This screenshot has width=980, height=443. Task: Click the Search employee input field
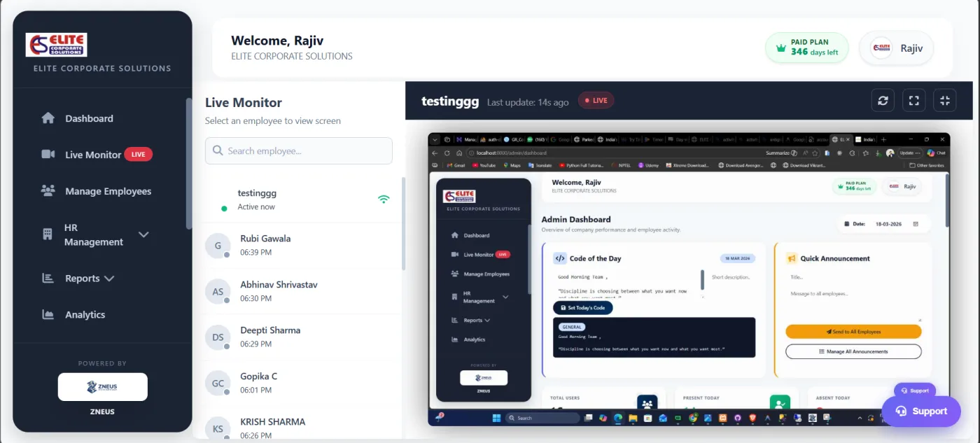coord(299,150)
